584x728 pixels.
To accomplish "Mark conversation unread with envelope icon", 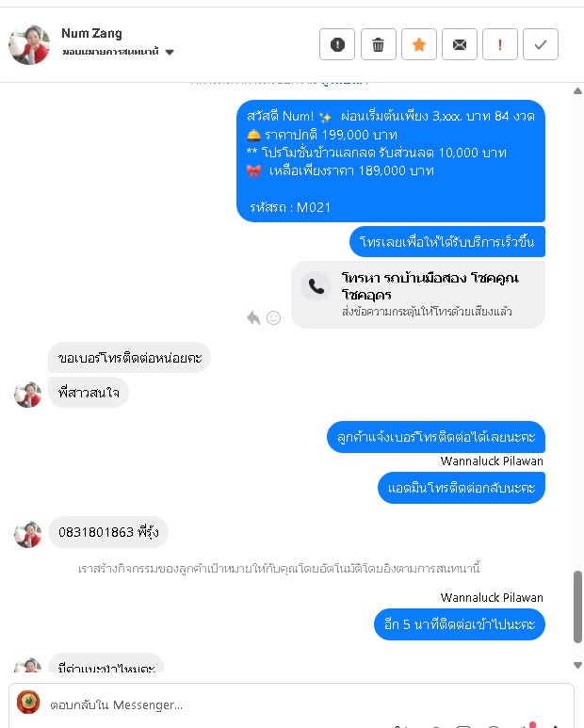I will tap(459, 44).
